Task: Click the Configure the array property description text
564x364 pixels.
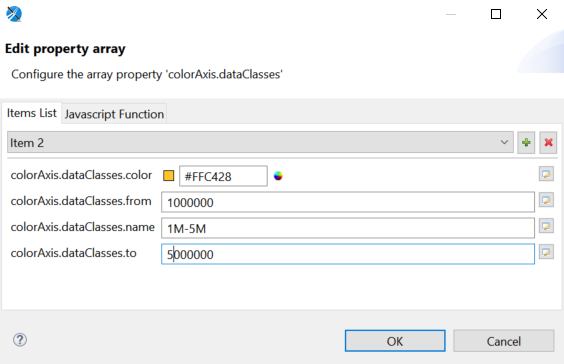Action: pos(147,74)
